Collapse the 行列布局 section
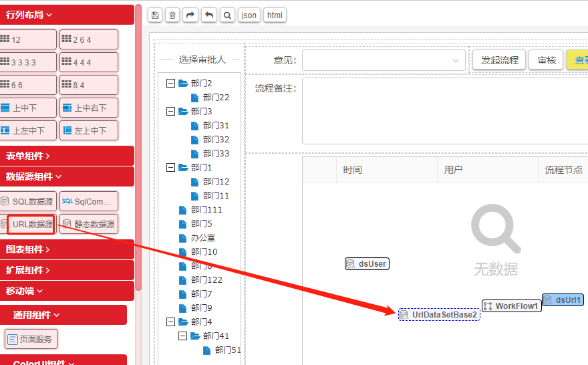 (x=67, y=14)
